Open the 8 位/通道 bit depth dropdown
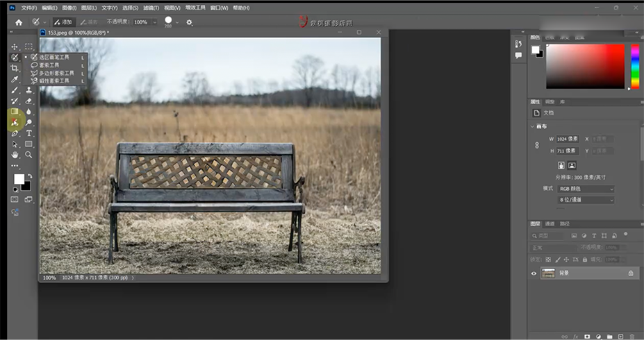This screenshot has width=644, height=340. (x=586, y=200)
